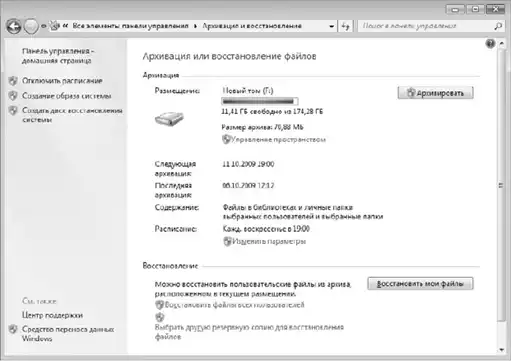Open 'Панель управления - домашняя страница' link
Image resolution: width=511 pixels, height=361 pixels.
tap(58, 56)
